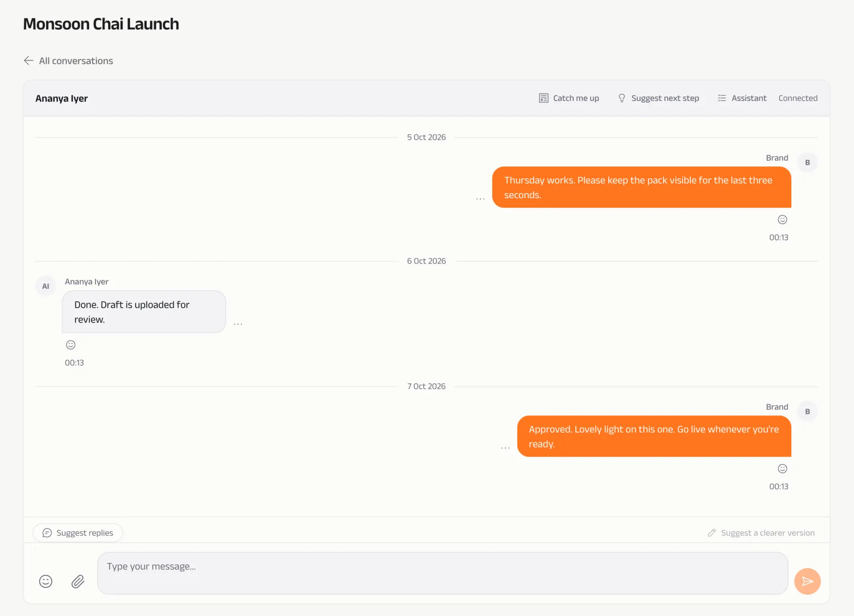
Task: Select the Approved. Lovely light message bubble
Action: click(654, 436)
